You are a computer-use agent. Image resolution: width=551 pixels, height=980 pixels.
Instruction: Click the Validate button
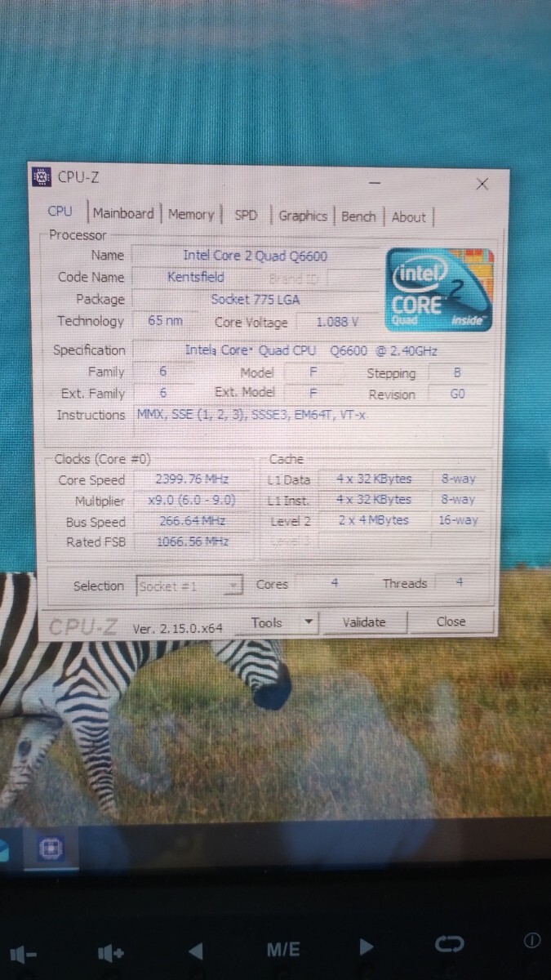tap(364, 622)
